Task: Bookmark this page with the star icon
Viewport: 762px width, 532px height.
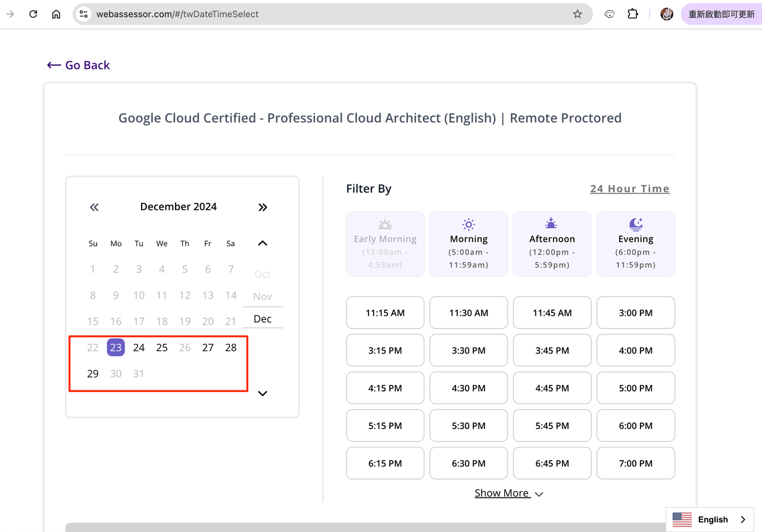Action: tap(577, 14)
